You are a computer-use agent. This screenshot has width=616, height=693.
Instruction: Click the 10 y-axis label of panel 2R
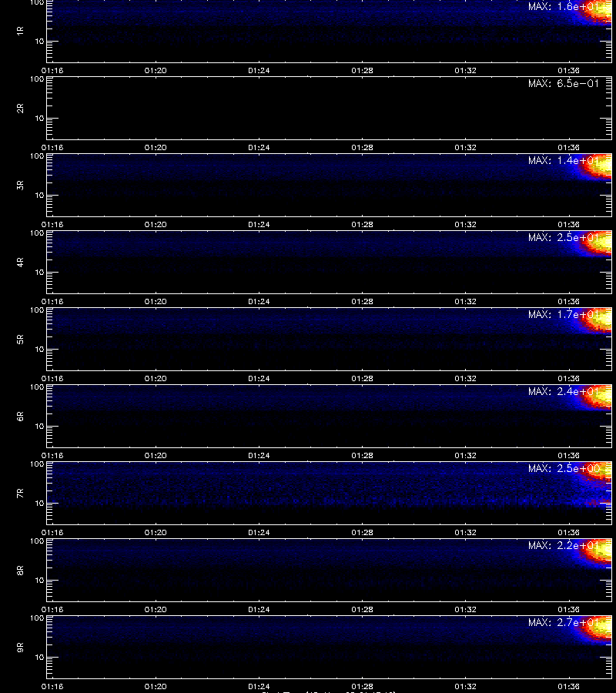[x=39, y=119]
